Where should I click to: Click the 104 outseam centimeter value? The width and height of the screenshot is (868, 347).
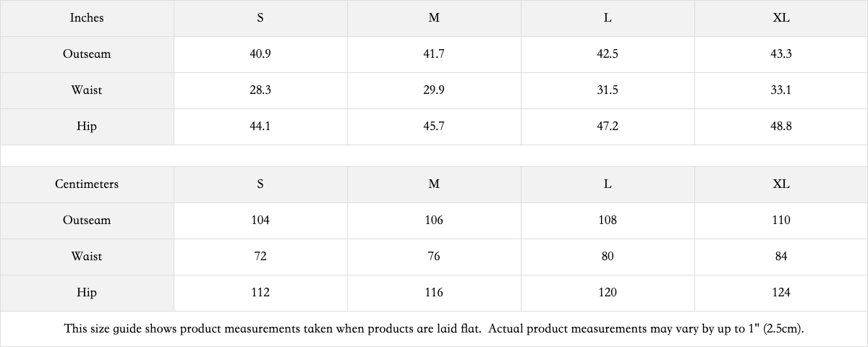260,220
